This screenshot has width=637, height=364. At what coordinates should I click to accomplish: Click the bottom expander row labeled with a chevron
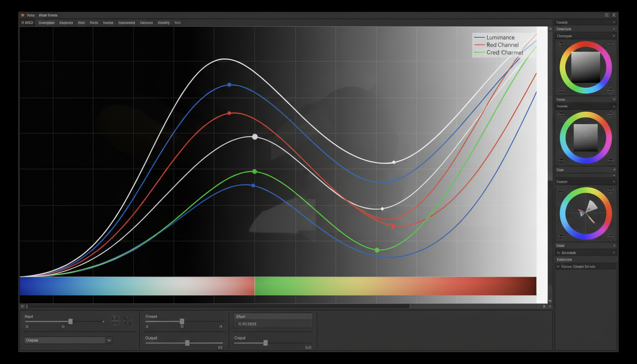586,267
